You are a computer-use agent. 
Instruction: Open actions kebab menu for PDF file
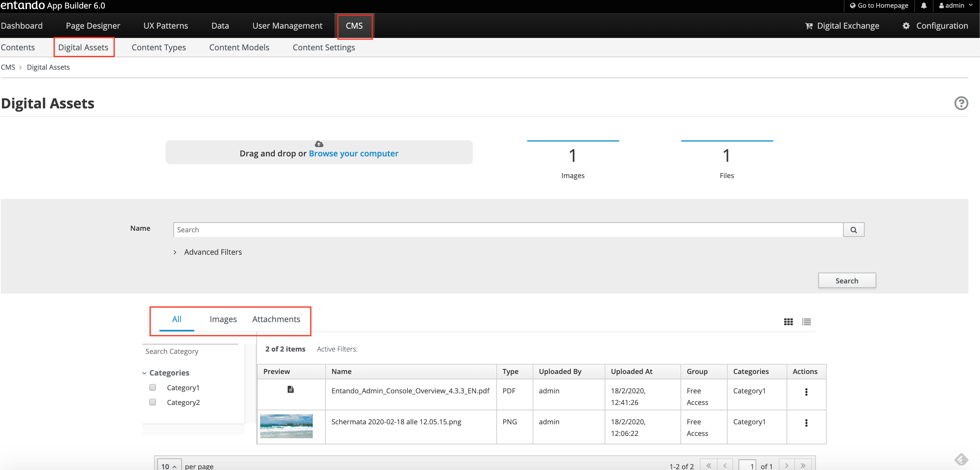[x=806, y=392]
